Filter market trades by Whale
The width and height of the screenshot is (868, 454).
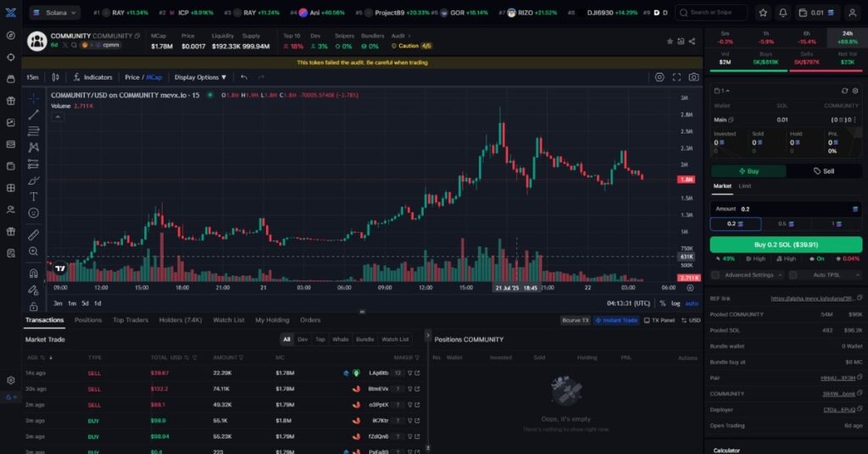341,339
